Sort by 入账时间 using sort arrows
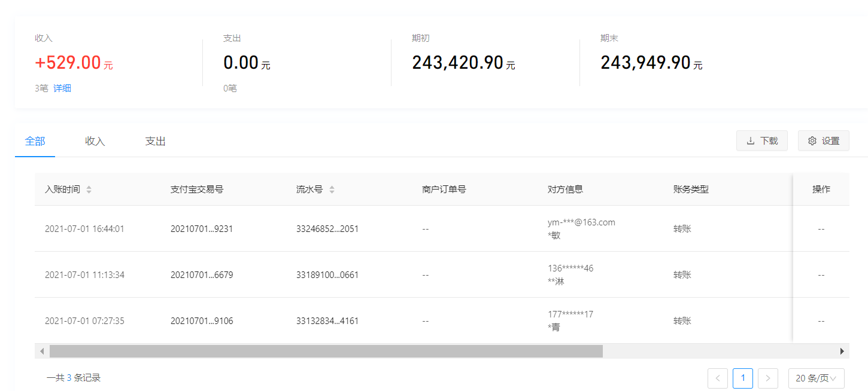Image resolution: width=868 pixels, height=391 pixels. 89,190
